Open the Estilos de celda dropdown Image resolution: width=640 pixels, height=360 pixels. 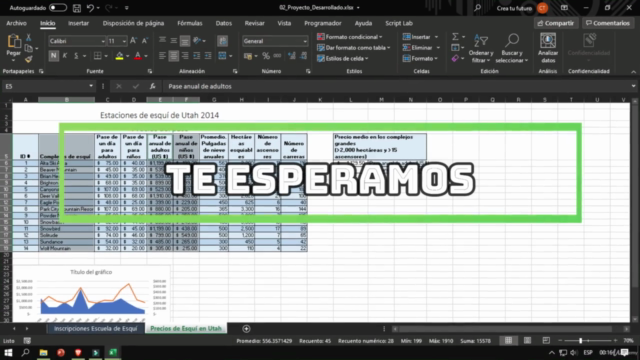[x=343, y=58]
